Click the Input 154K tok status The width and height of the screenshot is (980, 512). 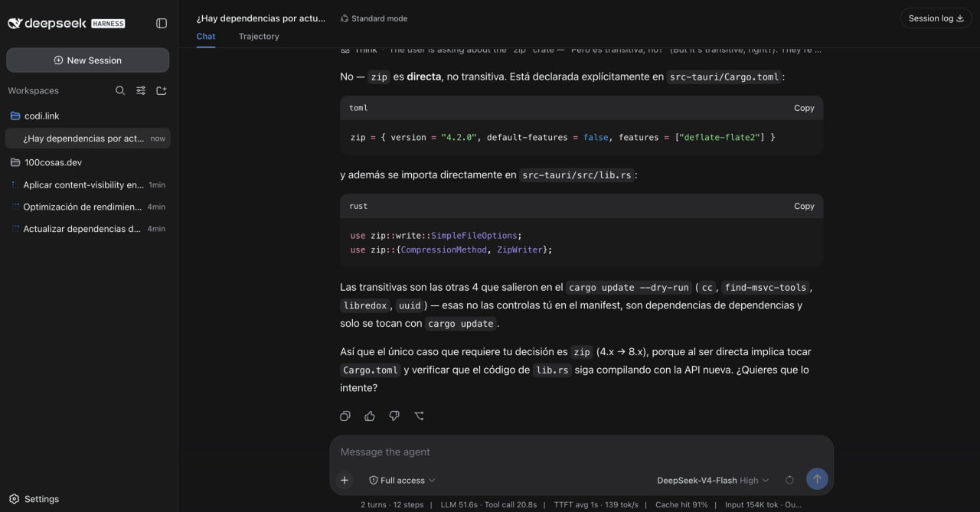coord(753,505)
